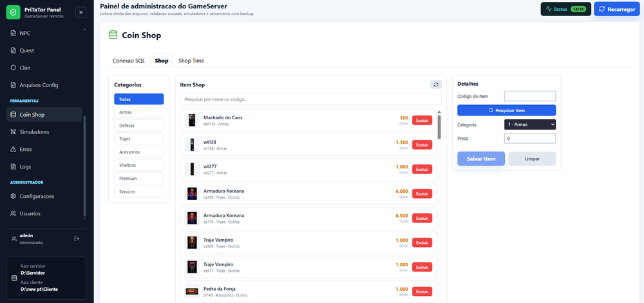Click the Logs file icon in sidebar
644x303 pixels.
pyautogui.click(x=13, y=166)
